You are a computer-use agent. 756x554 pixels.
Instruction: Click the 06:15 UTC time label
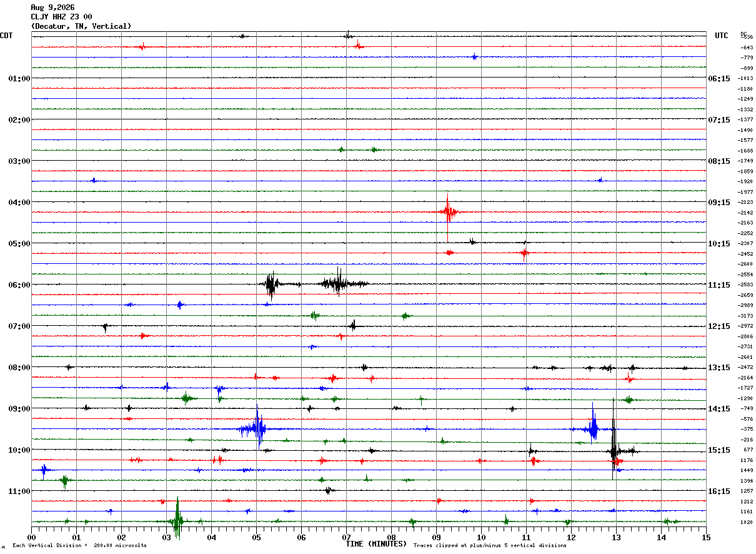pyautogui.click(x=719, y=79)
